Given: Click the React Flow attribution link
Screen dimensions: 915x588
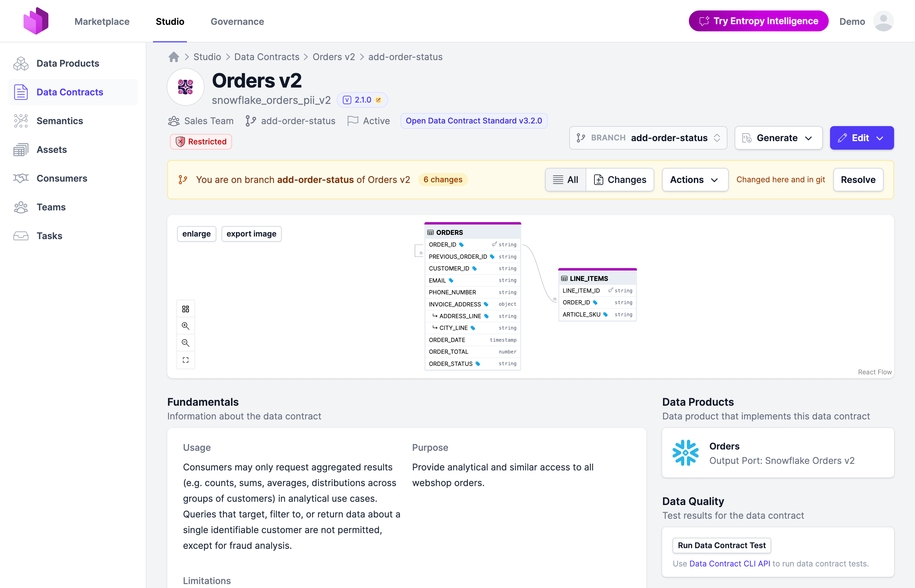Looking at the screenshot, I should [874, 372].
